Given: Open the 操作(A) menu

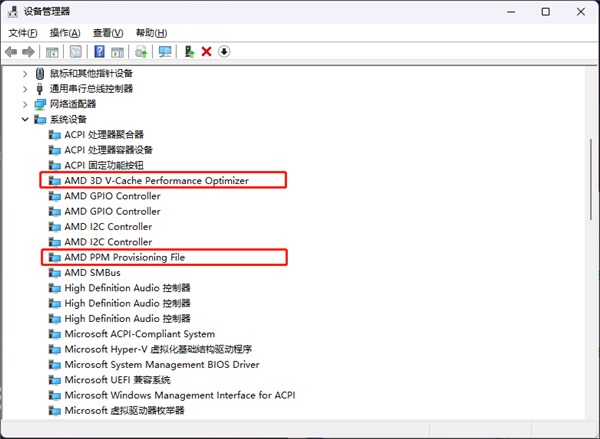Looking at the screenshot, I should [65, 33].
